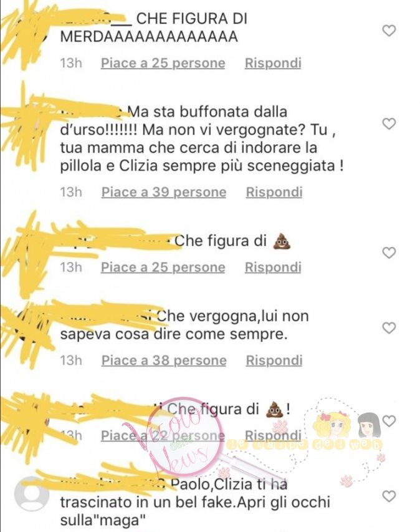The image size is (420, 532).
Task: Like the first 'Che figura di' emoji comment
Action: coord(389,253)
